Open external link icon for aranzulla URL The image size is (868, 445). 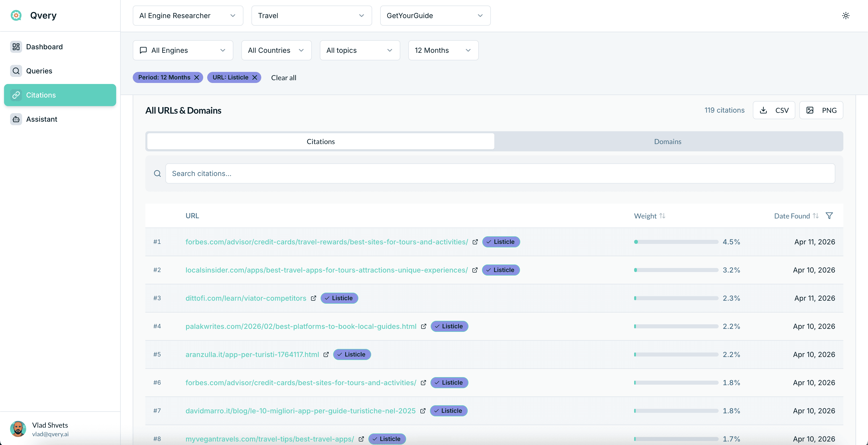[326, 354]
